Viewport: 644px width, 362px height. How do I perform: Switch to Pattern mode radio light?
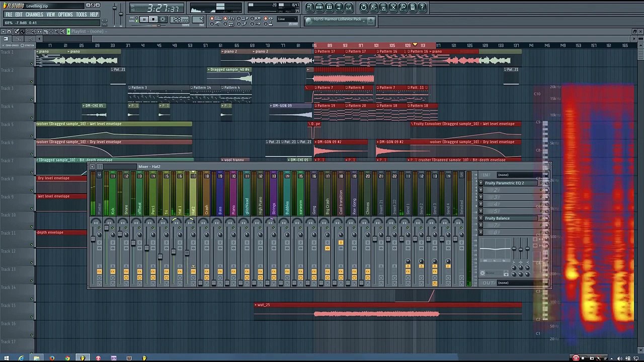point(136,17)
